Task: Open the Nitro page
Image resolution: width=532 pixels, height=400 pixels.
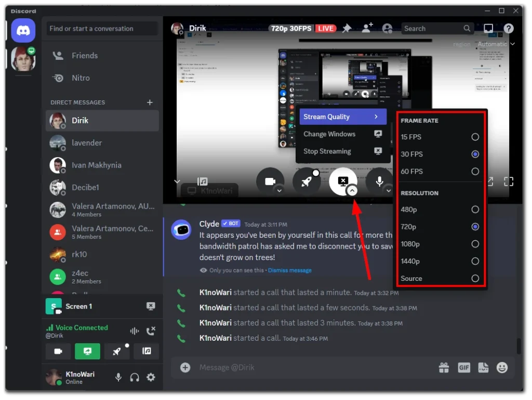Action: point(102,78)
